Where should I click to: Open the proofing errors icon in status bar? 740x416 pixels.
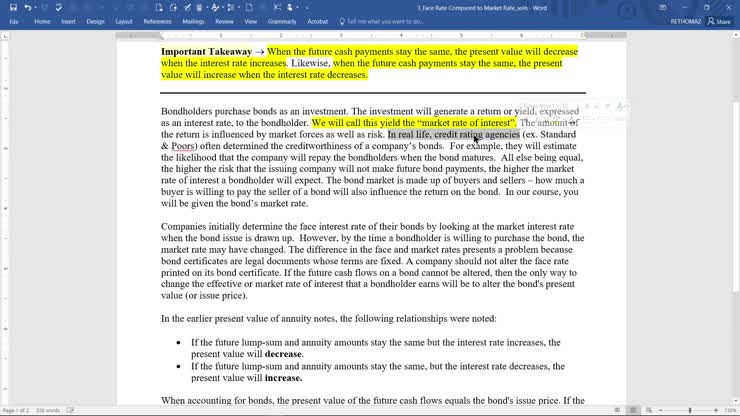click(72, 410)
